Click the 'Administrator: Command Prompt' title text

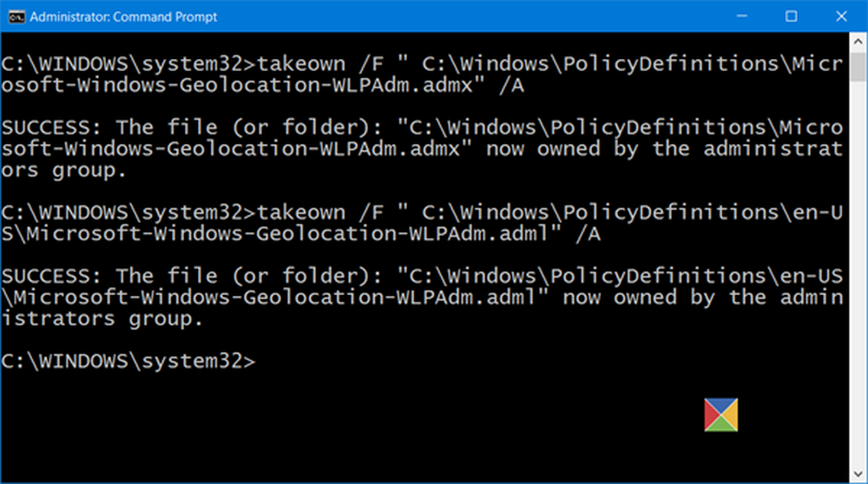(x=124, y=16)
